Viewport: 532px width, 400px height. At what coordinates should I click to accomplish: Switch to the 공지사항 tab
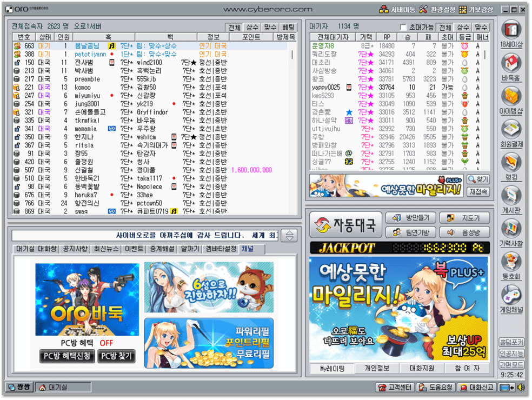point(75,249)
